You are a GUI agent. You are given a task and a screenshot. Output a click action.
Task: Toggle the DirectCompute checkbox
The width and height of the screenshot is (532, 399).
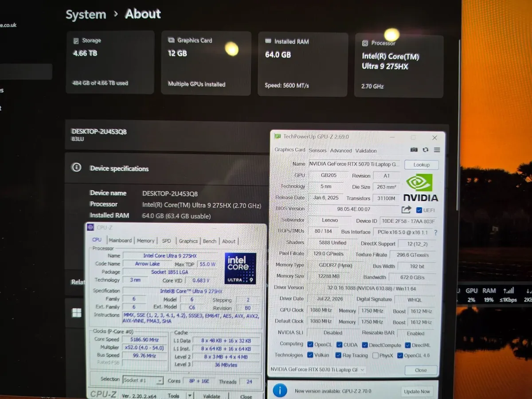click(x=365, y=345)
